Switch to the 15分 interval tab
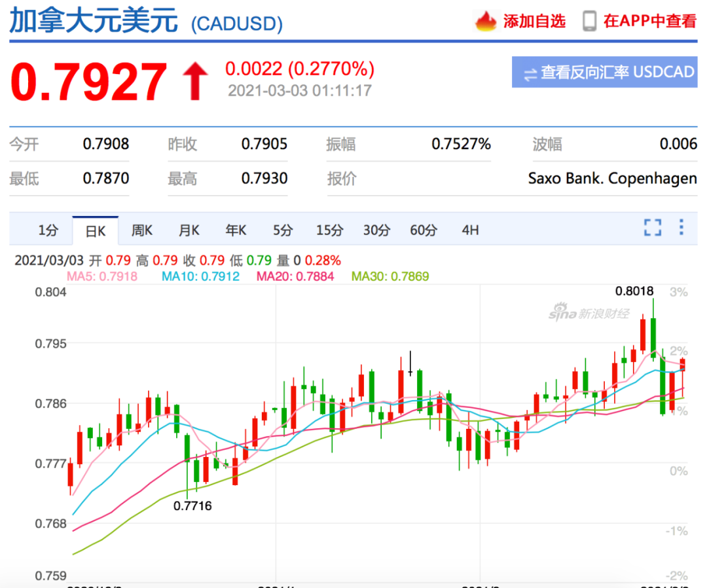The width and height of the screenshot is (707, 588). pos(330,230)
